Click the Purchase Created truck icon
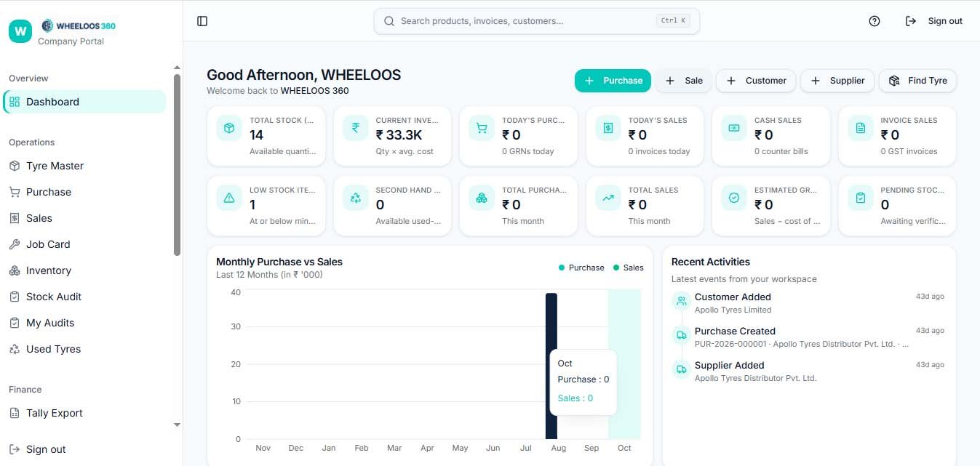Screen dimensions: 980x466 pyautogui.click(x=681, y=335)
